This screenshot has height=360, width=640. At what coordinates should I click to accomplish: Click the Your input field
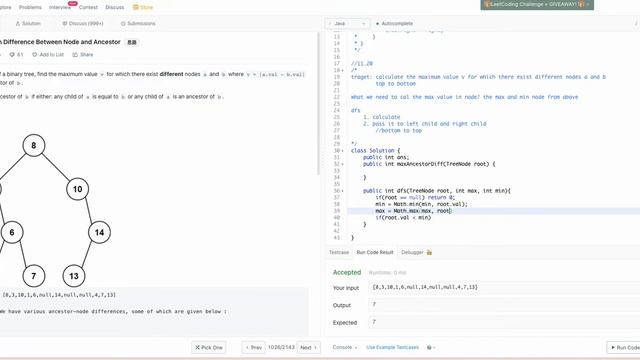pyautogui.click(x=504, y=287)
